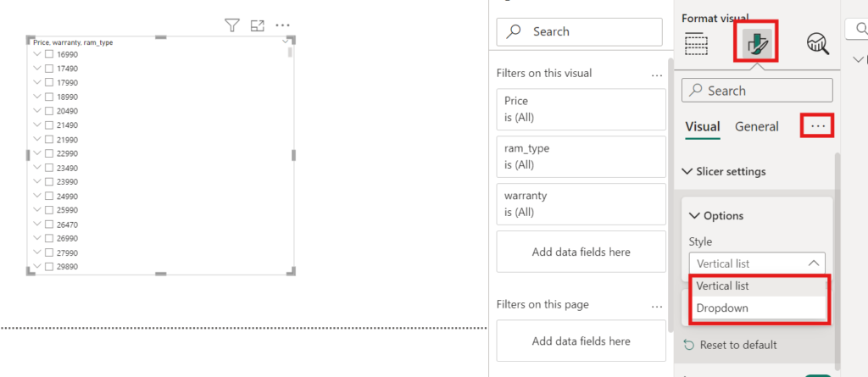This screenshot has width=868, height=377.
Task: Open Focus mode icon above the slicer
Action: [x=258, y=25]
